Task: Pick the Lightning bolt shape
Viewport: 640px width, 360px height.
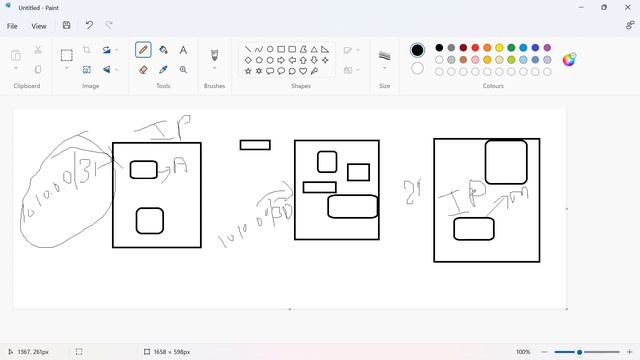Action: pyautogui.click(x=314, y=71)
